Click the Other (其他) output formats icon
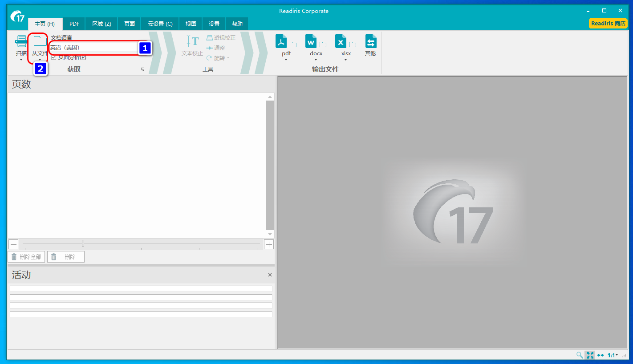Viewport: 633px width, 364px height. 371,41
